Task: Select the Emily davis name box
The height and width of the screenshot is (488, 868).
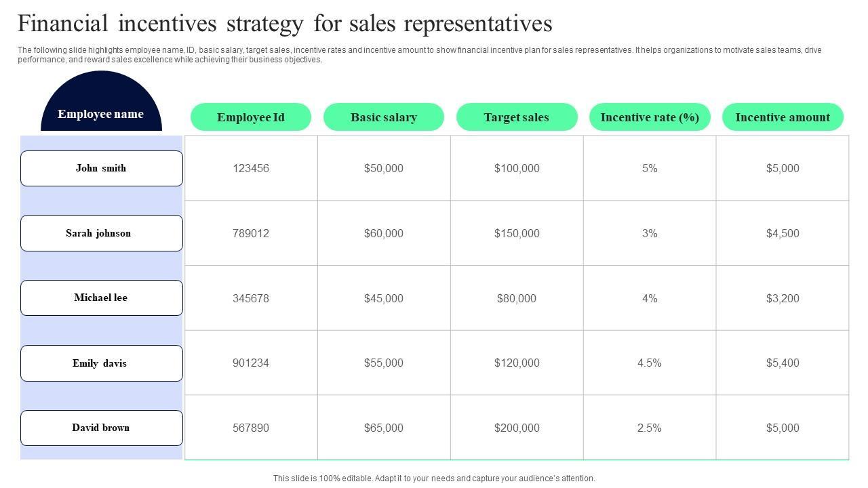Action: pyautogui.click(x=102, y=363)
